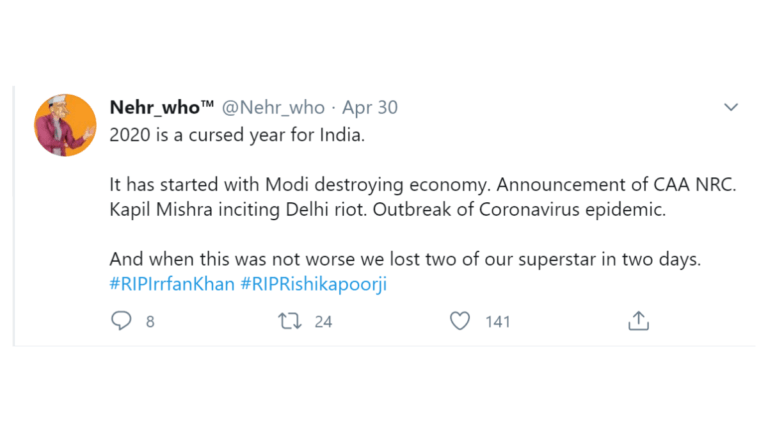Screen dimensions: 768x432
Task: Like the tweet with the heart icon
Action: point(459,321)
